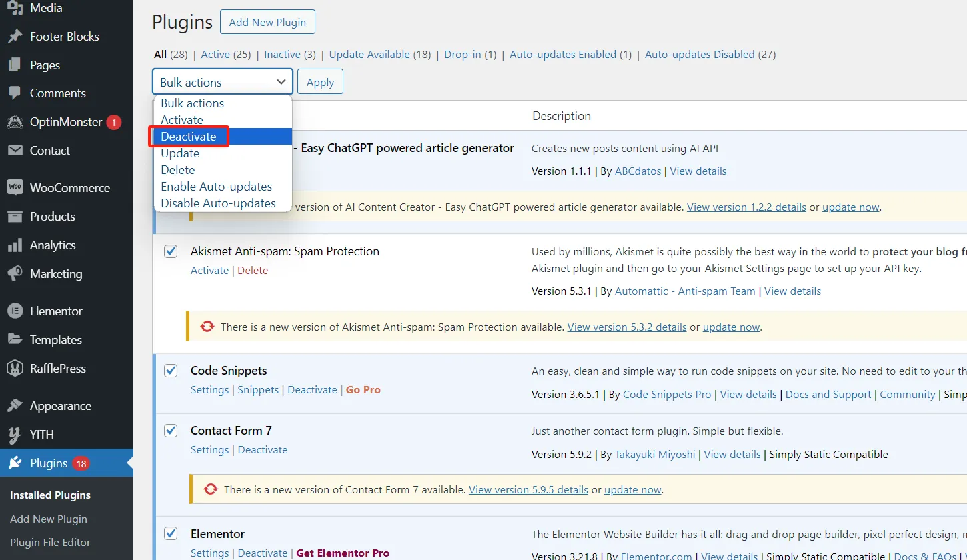Viewport: 967px width, 560px height.
Task: Click the Pages icon in sidebar
Action: (15, 65)
